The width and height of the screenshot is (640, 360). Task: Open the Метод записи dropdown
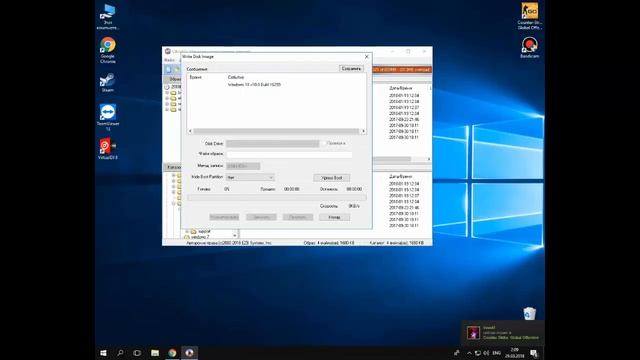coord(243,166)
